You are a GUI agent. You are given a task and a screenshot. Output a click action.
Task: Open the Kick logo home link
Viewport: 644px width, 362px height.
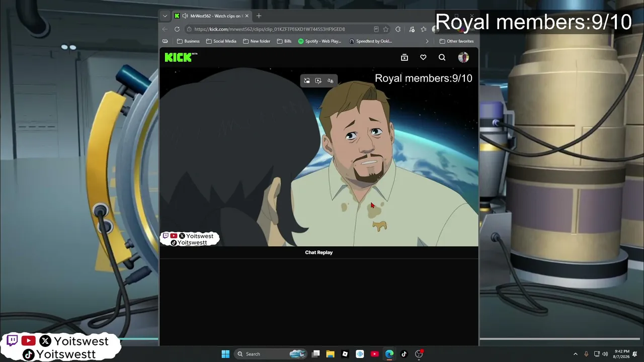pos(181,57)
